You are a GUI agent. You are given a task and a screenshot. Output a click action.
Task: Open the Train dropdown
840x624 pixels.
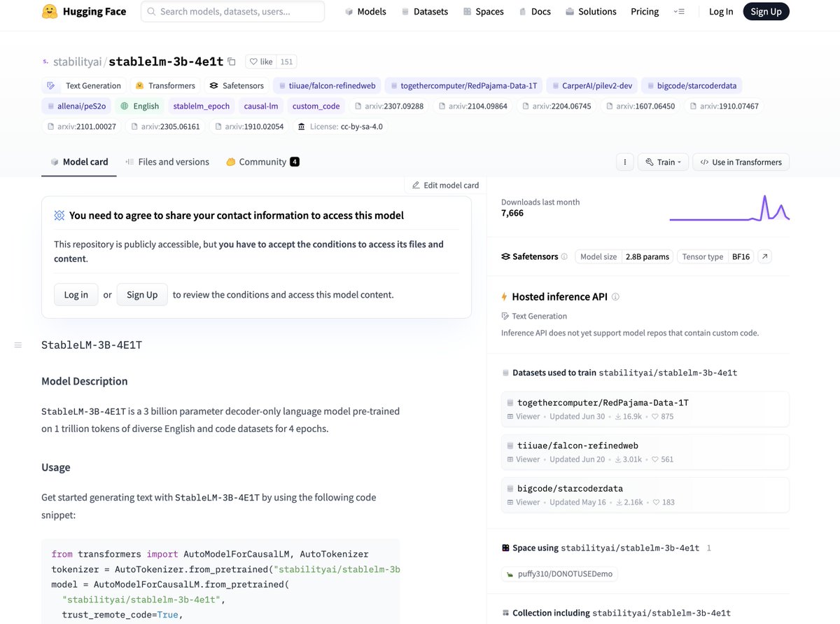click(663, 162)
